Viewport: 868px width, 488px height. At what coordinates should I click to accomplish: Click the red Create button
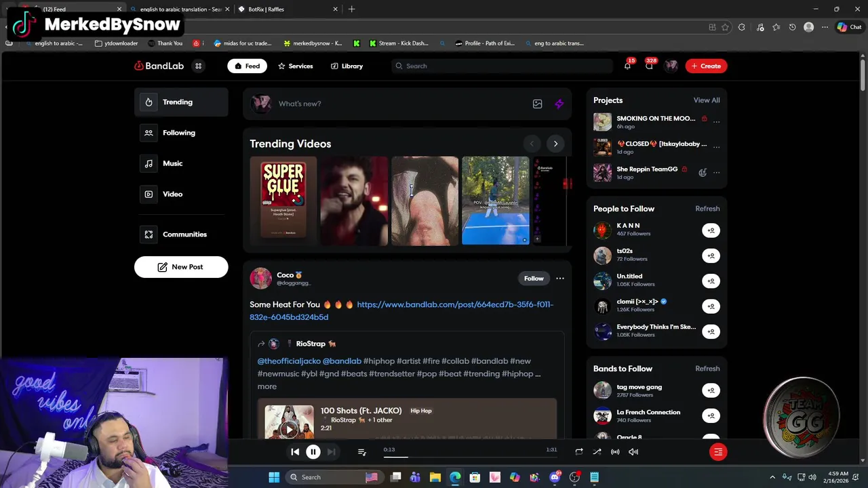point(706,66)
